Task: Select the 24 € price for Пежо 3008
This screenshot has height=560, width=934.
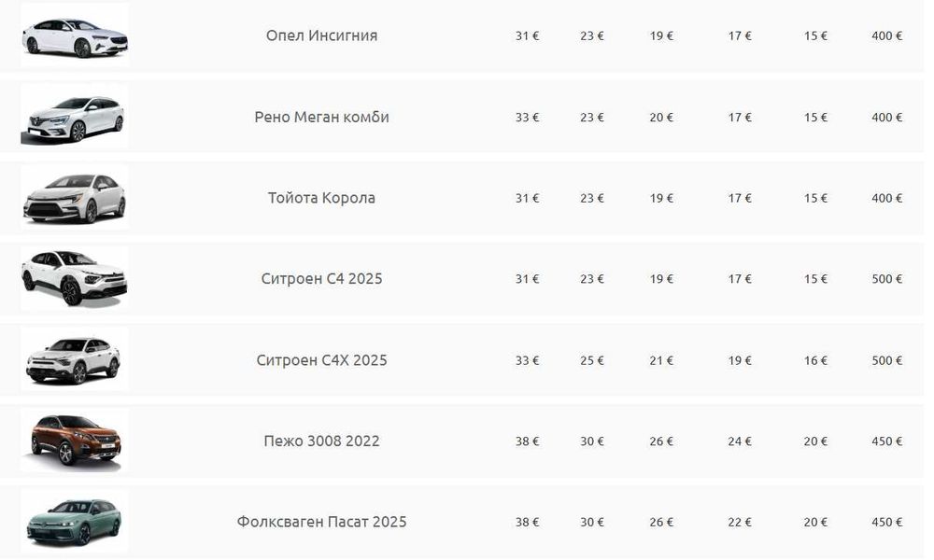Action: coord(740,441)
